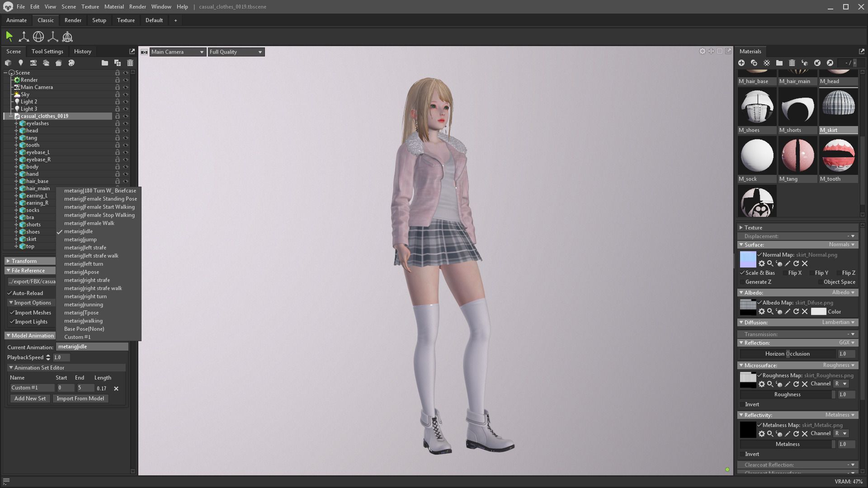Add new sky object icon

click(46, 63)
